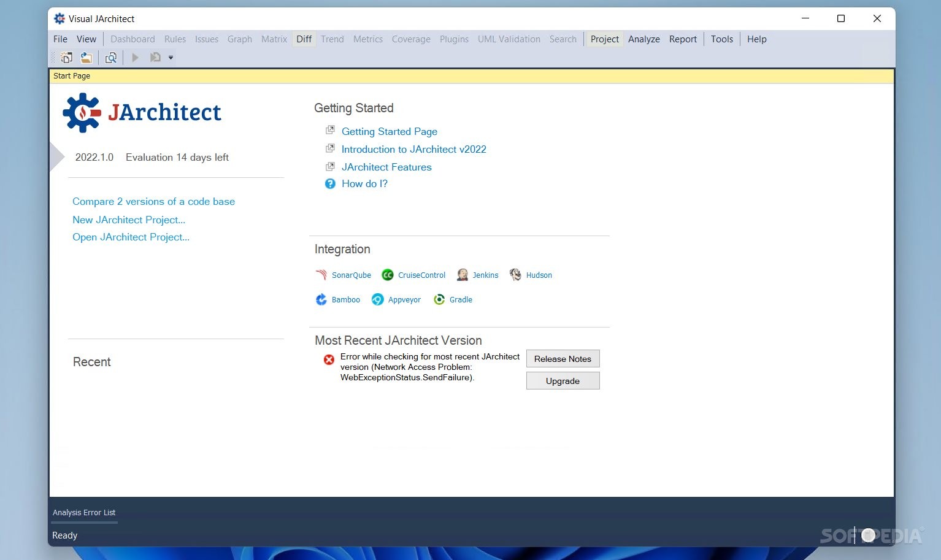The image size is (941, 560).
Task: Open the View menu
Action: pos(86,39)
